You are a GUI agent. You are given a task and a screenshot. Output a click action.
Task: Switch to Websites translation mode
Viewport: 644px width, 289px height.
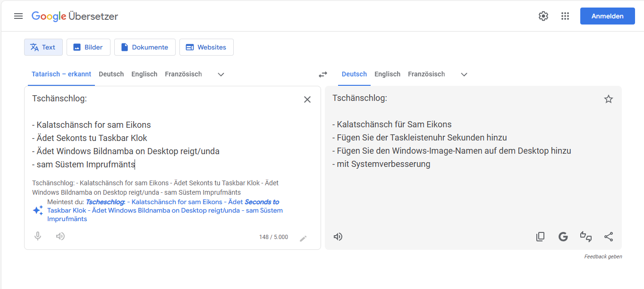206,47
